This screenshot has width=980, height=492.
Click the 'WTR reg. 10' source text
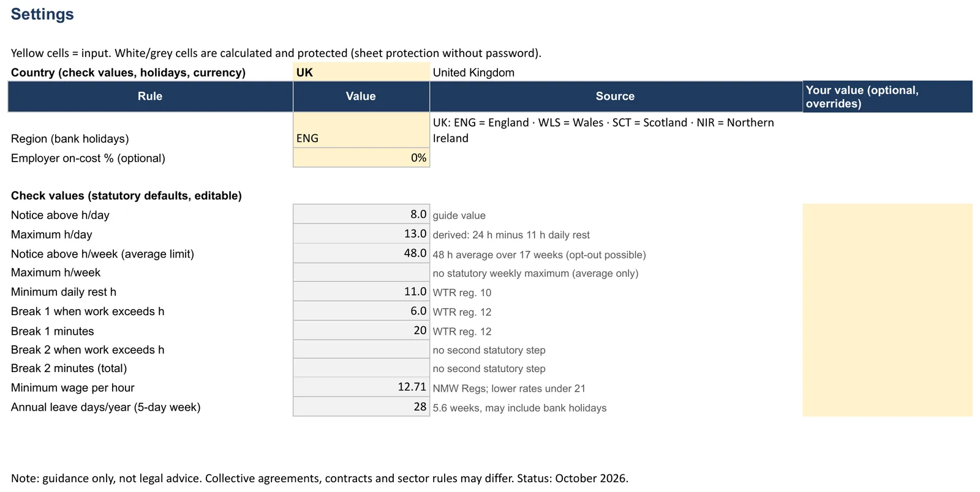(462, 293)
